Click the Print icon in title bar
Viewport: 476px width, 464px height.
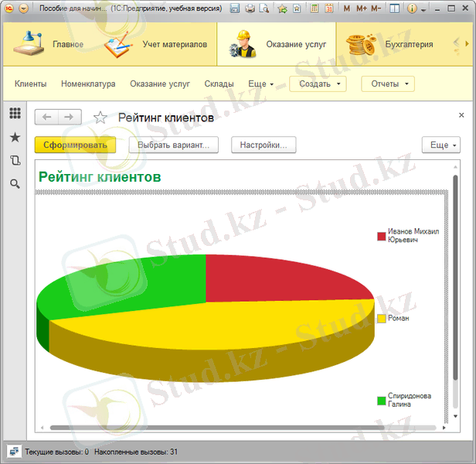tap(250, 9)
